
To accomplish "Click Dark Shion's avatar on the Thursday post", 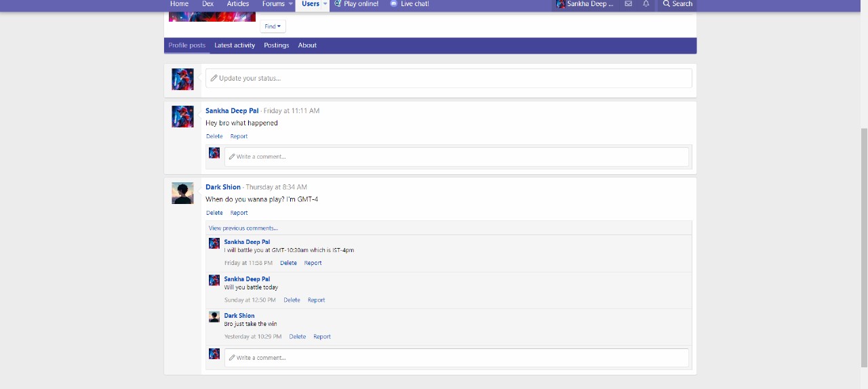I will click(182, 193).
